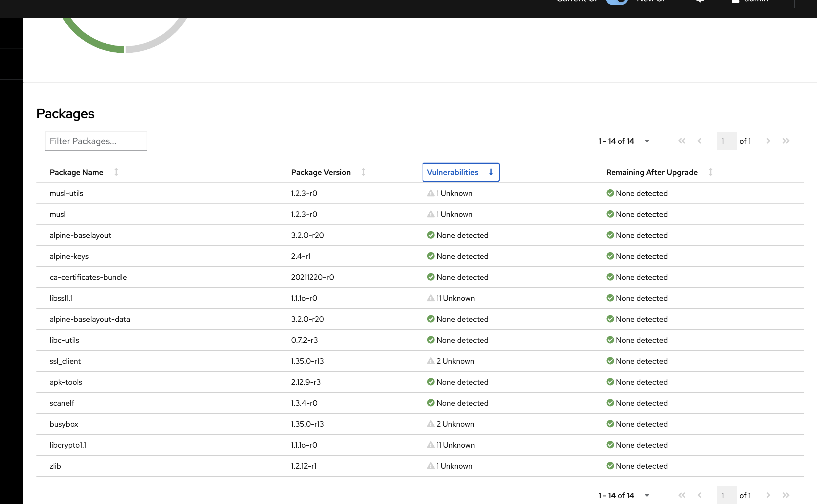817x504 pixels.
Task: Click the notifications bell icon
Action: point(700,1)
